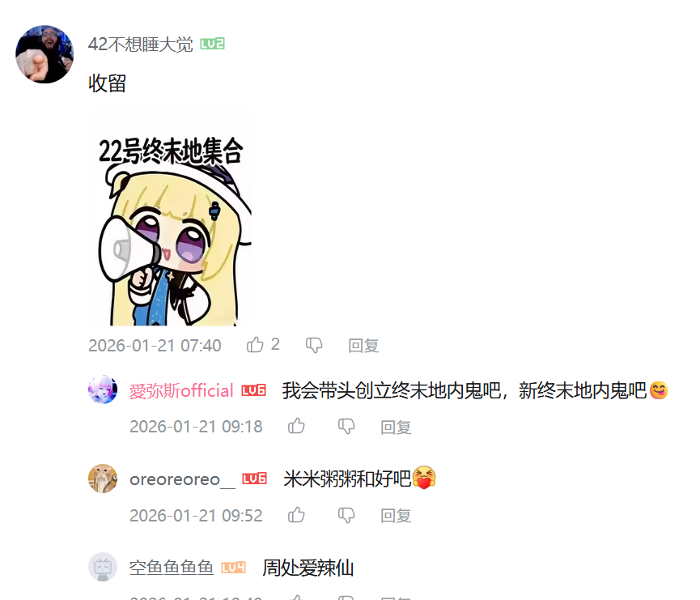The height and width of the screenshot is (600, 700).
Task: Reply to oreoreoreo__'s comment
Action: [x=396, y=516]
